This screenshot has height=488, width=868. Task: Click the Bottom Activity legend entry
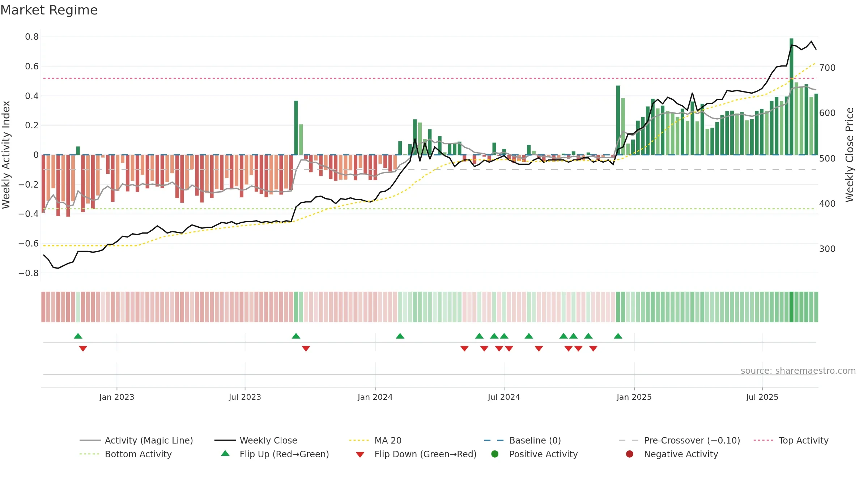pos(125,454)
